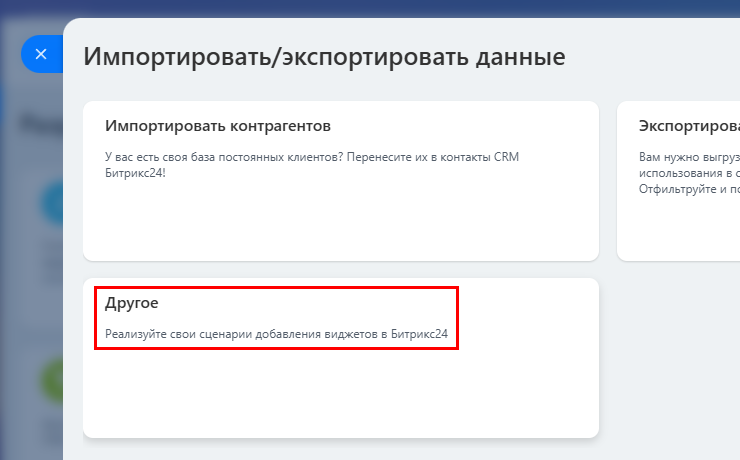740x460 pixels.
Task: Click the 'Импортировать/экспортировать данные' panel title
Action: point(324,56)
